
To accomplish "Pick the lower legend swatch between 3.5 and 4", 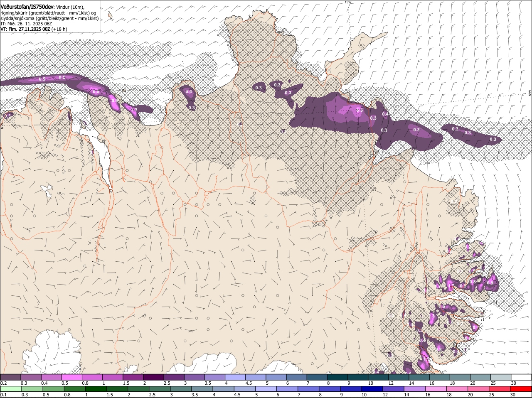I will tap(202, 389).
